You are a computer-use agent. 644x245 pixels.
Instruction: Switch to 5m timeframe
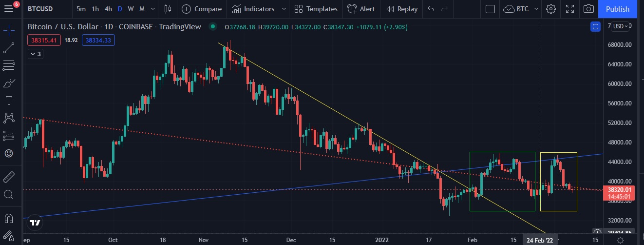pyautogui.click(x=81, y=9)
